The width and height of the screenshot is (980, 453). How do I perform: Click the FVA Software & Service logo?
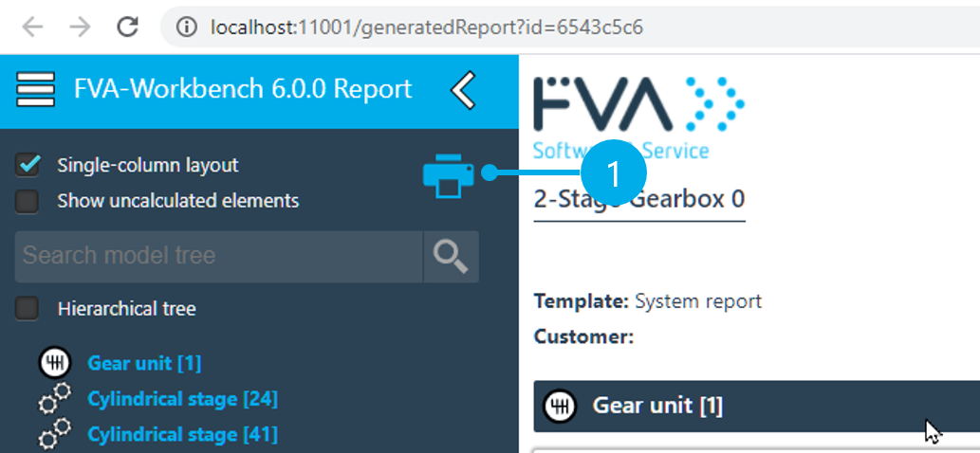(638, 114)
